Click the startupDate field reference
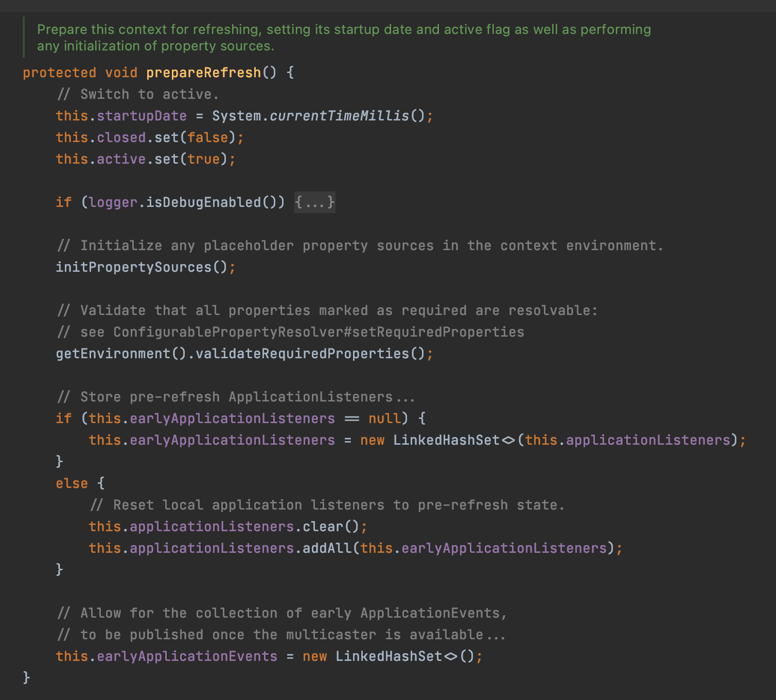The image size is (776, 700). click(x=142, y=116)
